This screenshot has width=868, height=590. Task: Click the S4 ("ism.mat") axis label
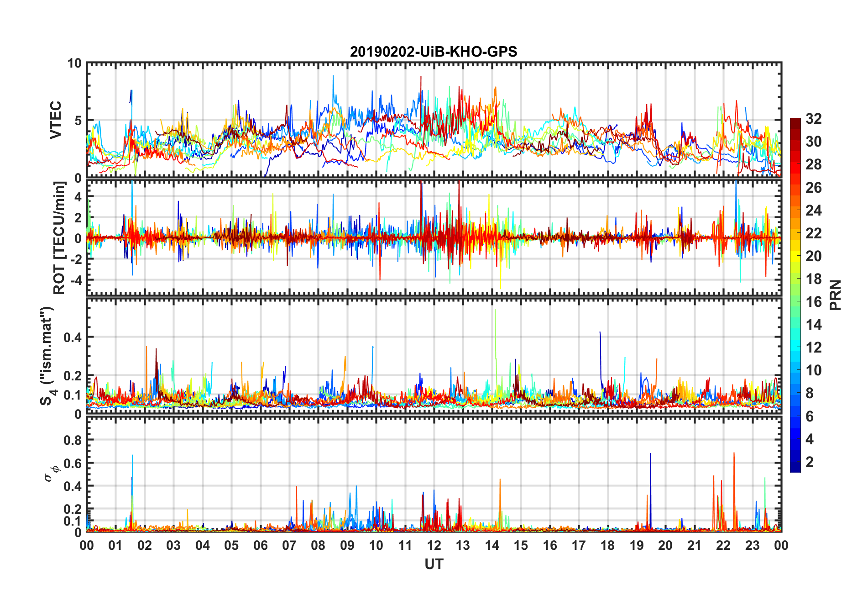click(47, 356)
